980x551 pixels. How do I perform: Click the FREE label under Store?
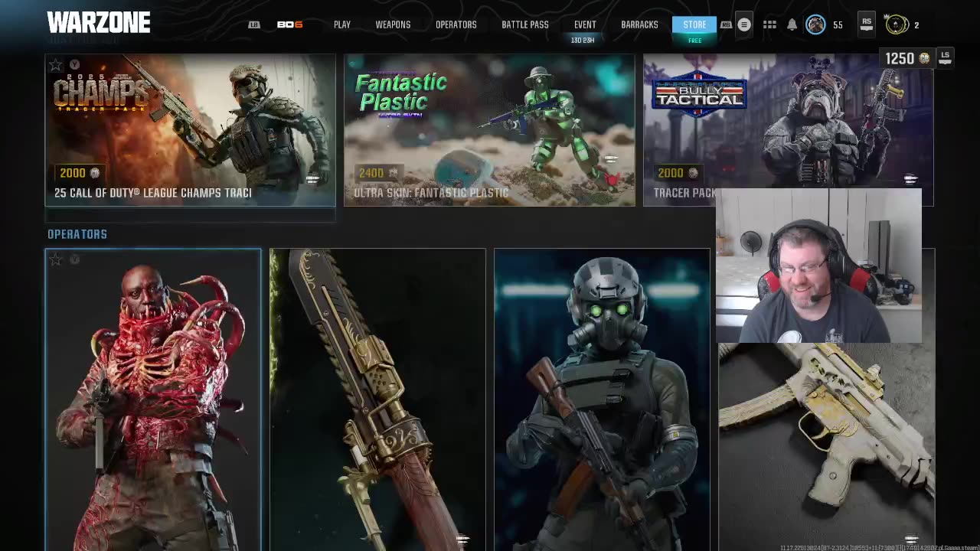694,41
